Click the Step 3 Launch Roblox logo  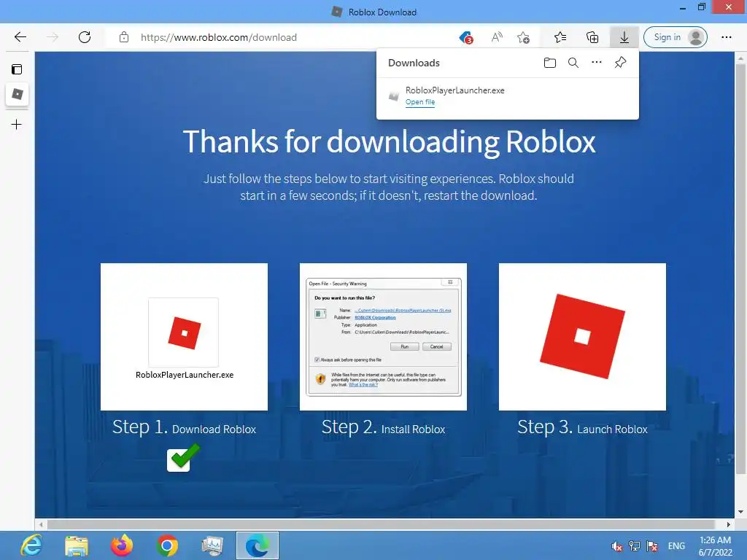click(x=582, y=337)
